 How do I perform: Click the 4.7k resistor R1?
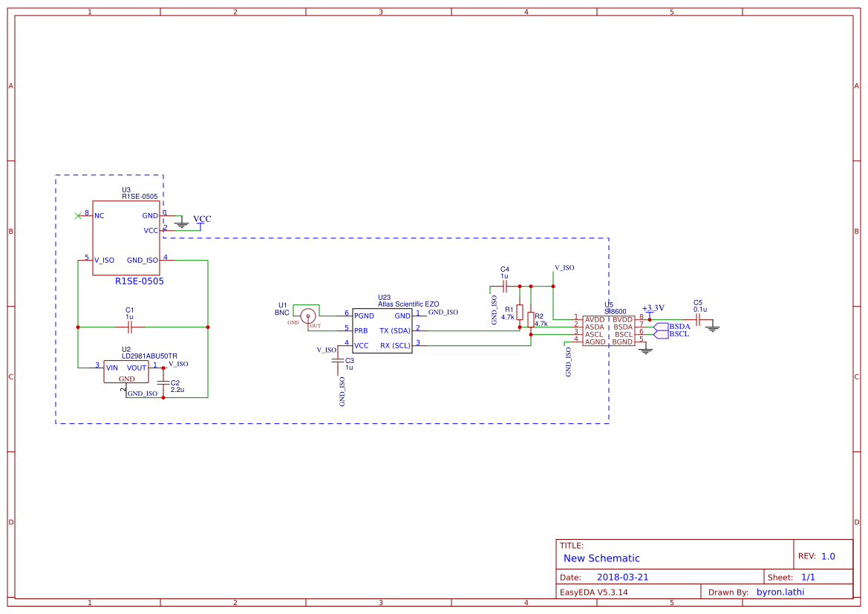(x=521, y=312)
